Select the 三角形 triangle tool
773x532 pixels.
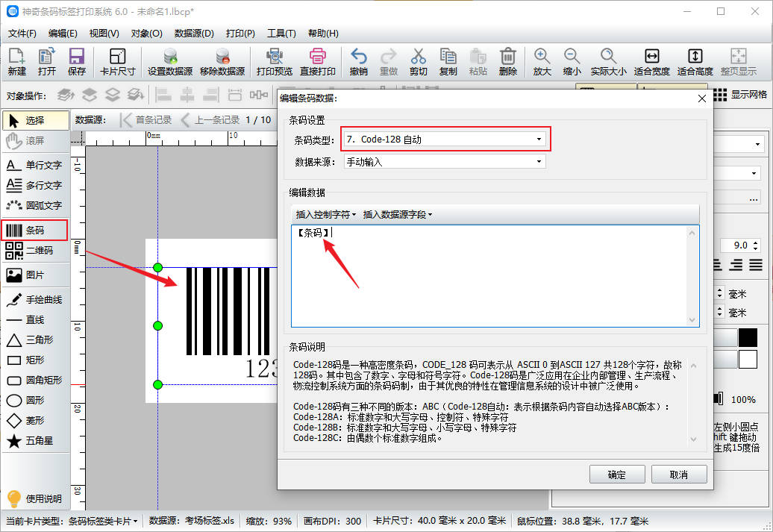[x=34, y=339]
